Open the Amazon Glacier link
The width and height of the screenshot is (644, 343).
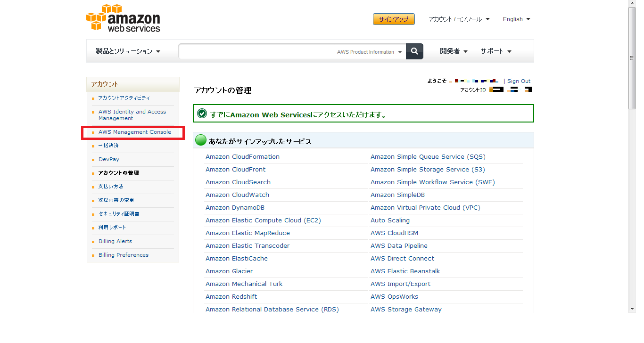tap(229, 271)
